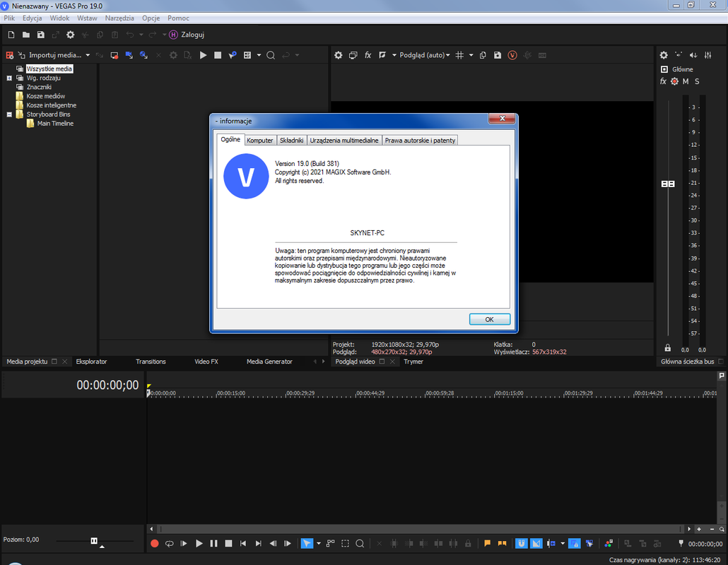
Task: Open the Narzędzia menu
Action: pos(119,18)
